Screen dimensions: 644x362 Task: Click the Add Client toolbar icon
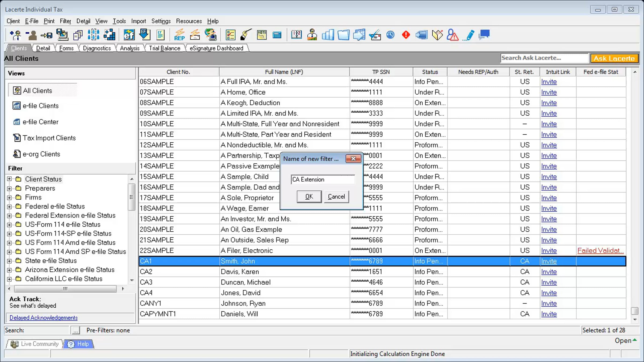tap(16, 35)
